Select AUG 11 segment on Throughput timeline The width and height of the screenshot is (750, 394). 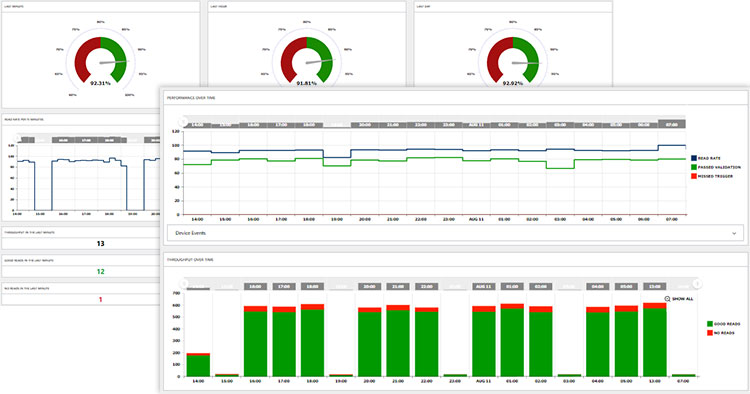click(484, 286)
